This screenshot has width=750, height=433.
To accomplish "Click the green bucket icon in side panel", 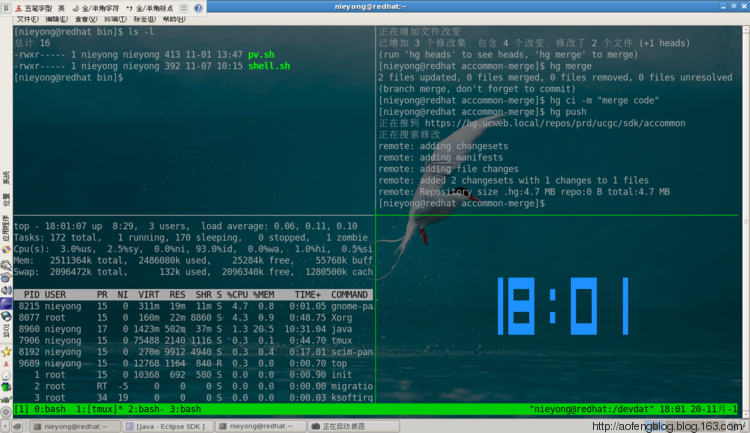I will point(6,387).
